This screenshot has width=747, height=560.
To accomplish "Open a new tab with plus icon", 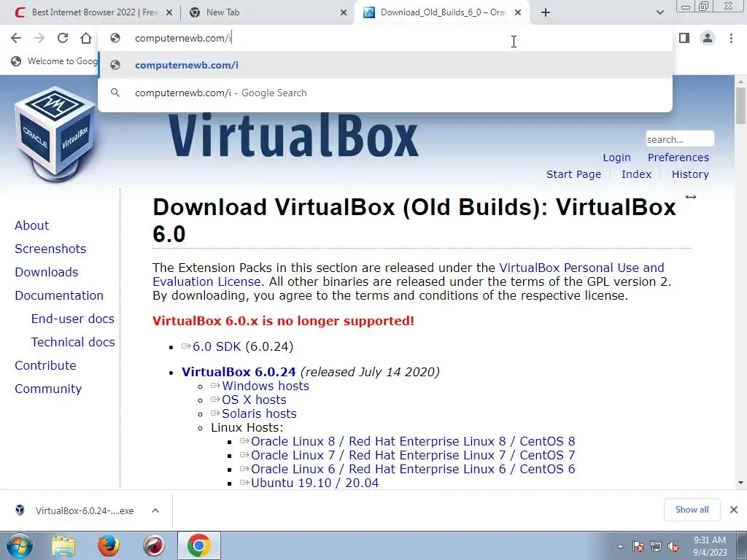I will tap(546, 12).
